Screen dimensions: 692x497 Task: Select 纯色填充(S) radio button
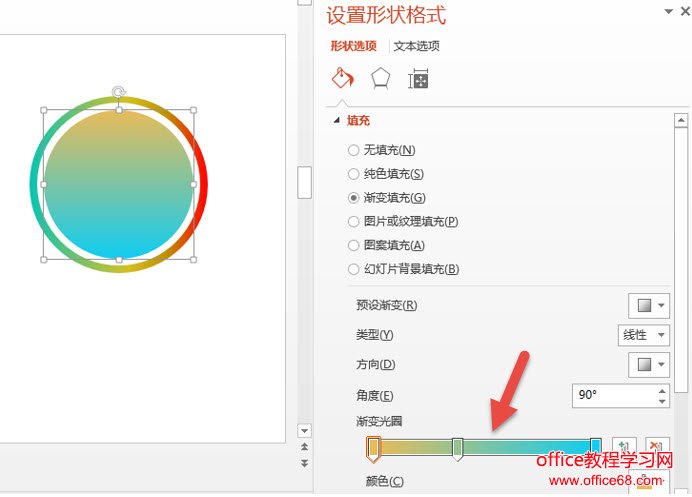[x=353, y=174]
